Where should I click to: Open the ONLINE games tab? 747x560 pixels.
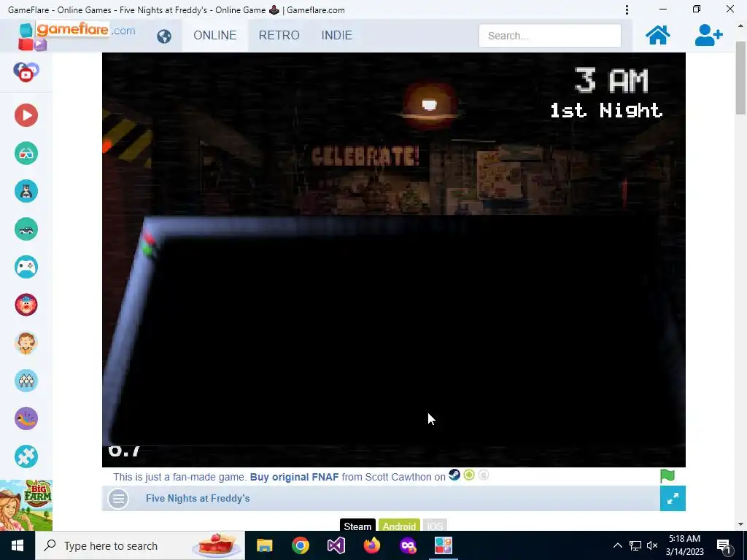215,35
